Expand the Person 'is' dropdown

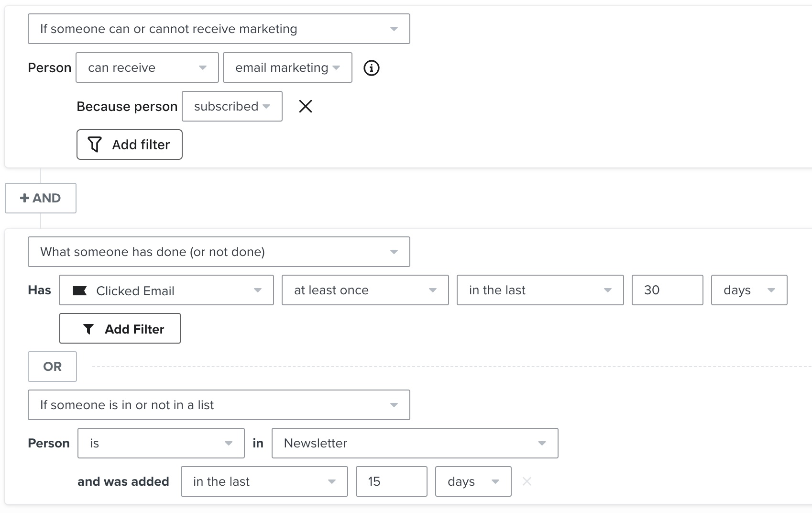[161, 444]
